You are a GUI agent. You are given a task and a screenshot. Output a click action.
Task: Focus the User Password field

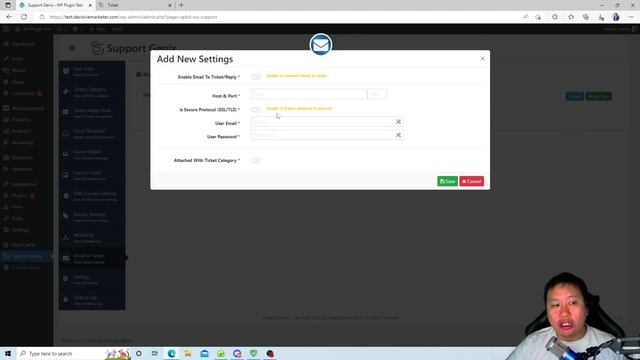point(322,135)
